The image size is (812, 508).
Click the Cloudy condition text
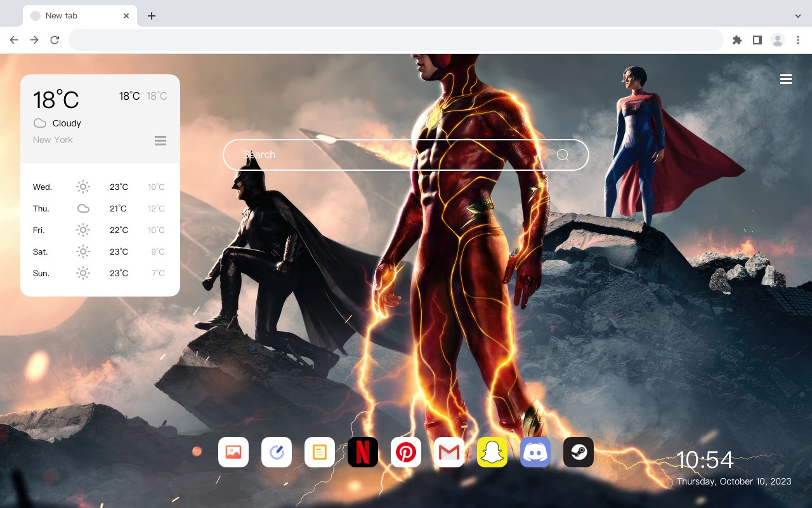[67, 123]
